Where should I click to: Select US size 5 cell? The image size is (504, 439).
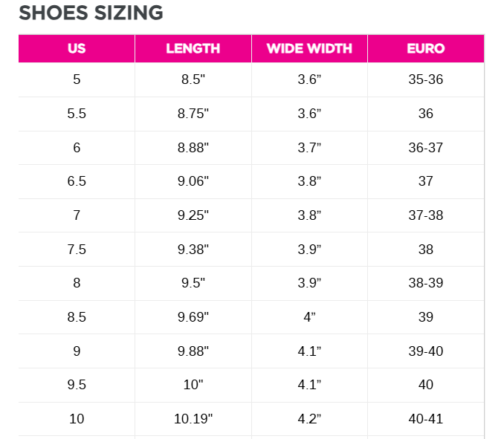point(77,79)
